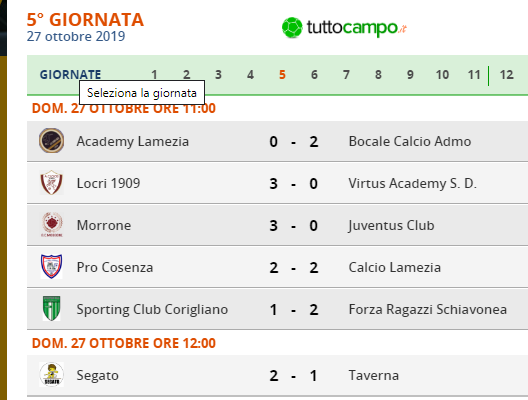
Task: Open the Bocale Calcio Admo team page
Action: click(x=410, y=141)
